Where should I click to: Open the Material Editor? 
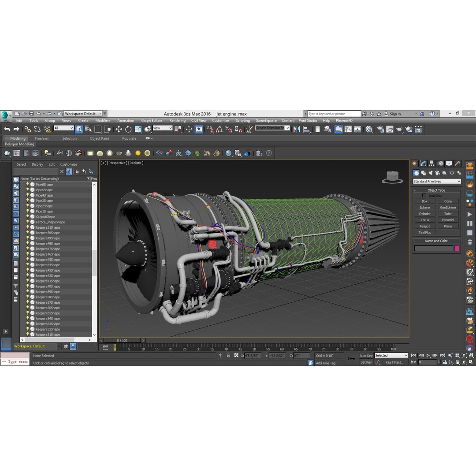369,129
